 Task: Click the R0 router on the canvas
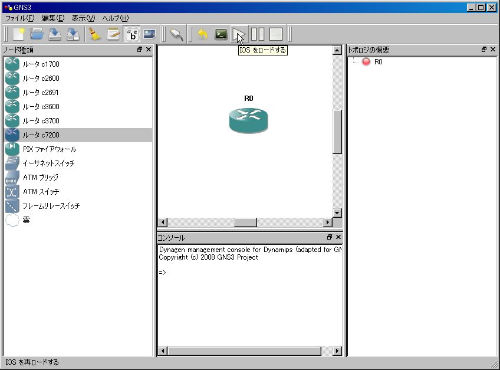click(248, 120)
